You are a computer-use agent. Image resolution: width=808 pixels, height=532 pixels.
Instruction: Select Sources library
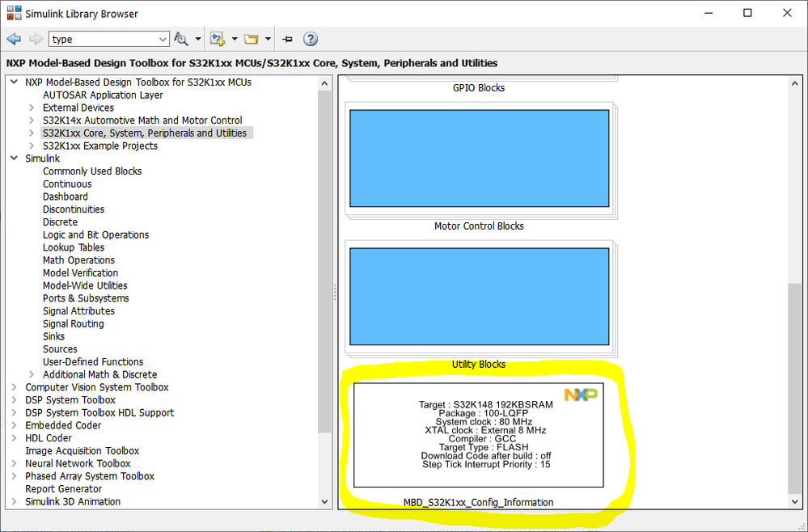coord(60,349)
